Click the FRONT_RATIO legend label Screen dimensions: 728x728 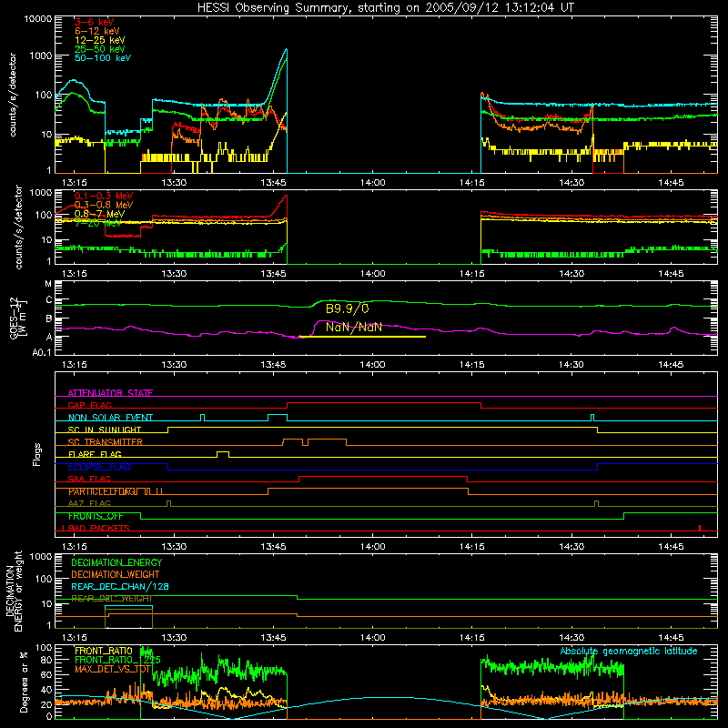104,651
